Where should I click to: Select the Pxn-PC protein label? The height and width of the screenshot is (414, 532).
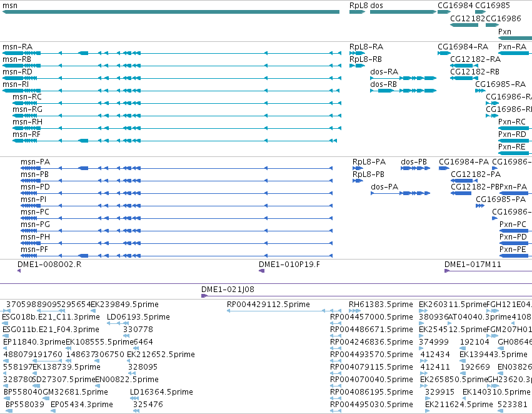(x=513, y=225)
